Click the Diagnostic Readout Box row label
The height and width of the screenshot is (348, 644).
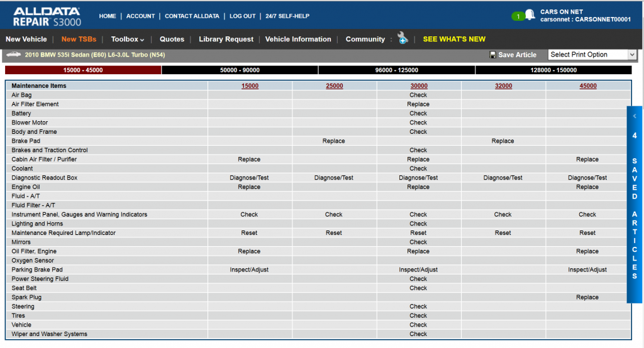[45, 178]
